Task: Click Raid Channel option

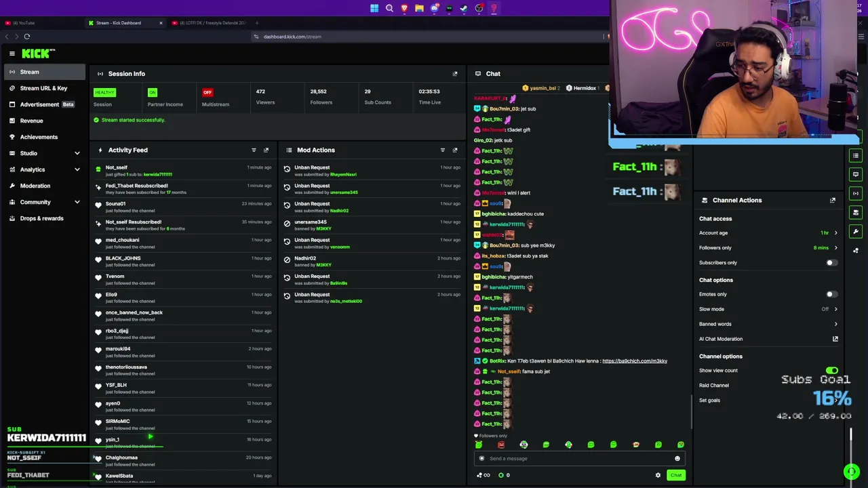Action: [x=714, y=386]
